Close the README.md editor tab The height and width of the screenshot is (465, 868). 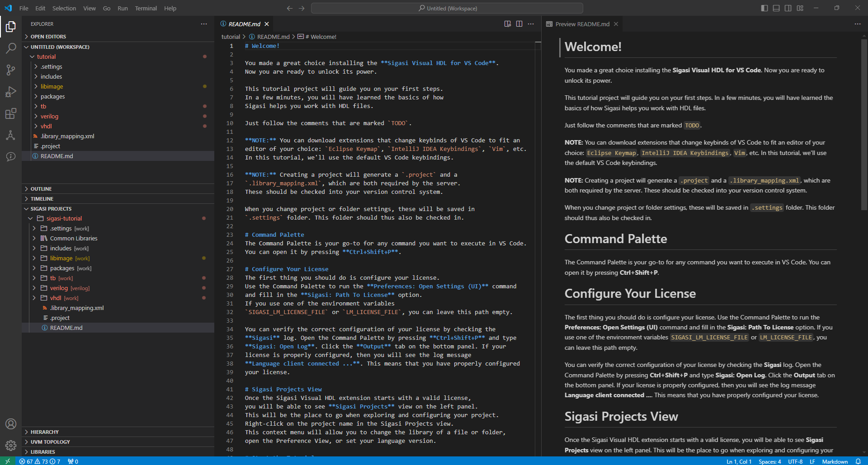click(x=267, y=24)
